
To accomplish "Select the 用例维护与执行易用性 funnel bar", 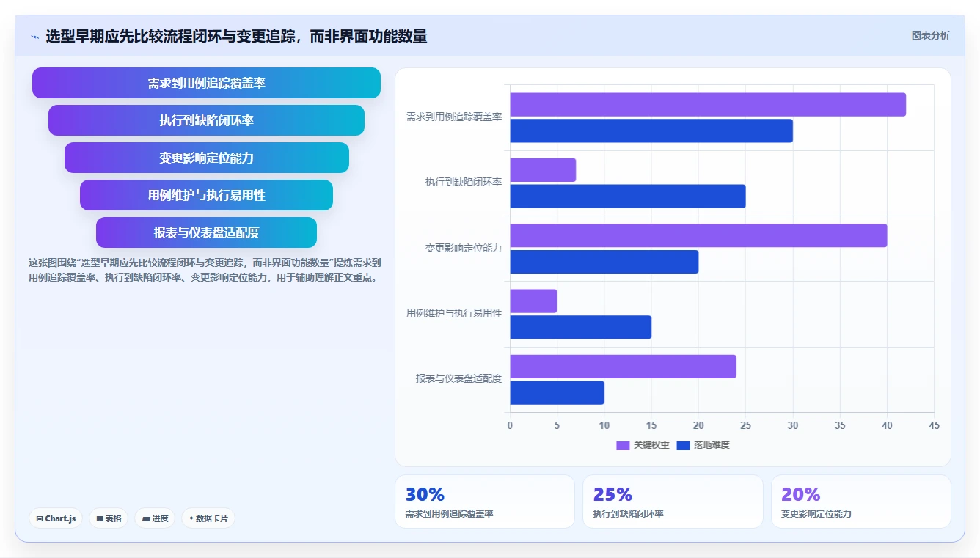I will [206, 195].
